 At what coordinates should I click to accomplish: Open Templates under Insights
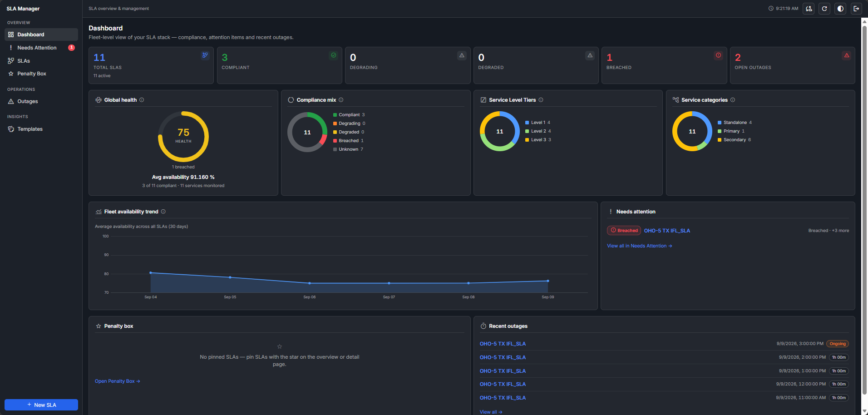pyautogui.click(x=41, y=129)
